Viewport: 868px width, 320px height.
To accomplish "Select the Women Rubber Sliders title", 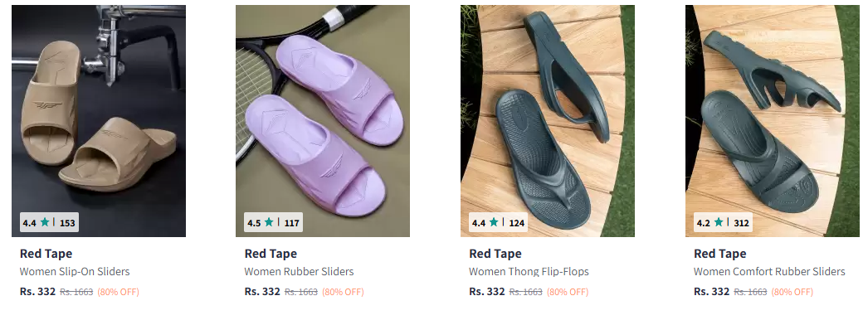I will pyautogui.click(x=299, y=271).
